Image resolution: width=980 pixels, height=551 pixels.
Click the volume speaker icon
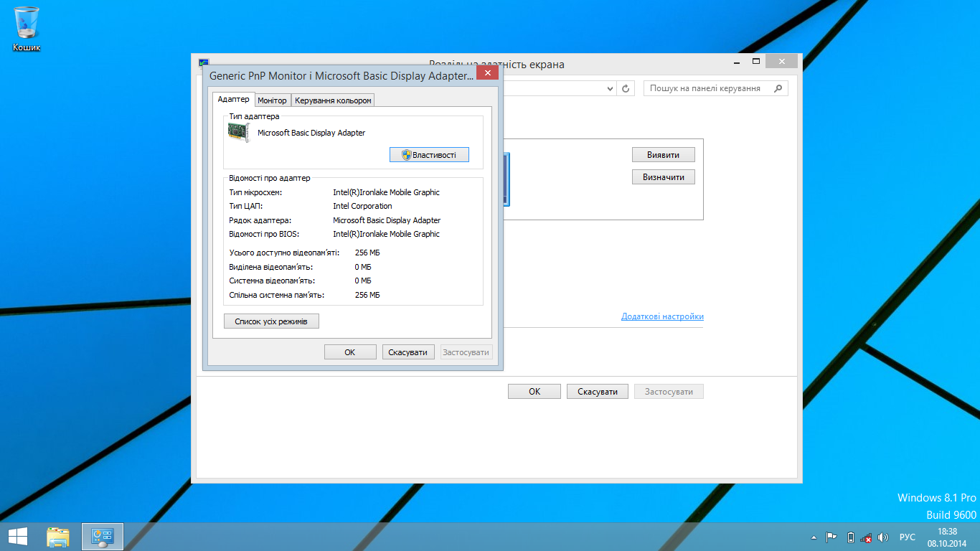pyautogui.click(x=883, y=537)
